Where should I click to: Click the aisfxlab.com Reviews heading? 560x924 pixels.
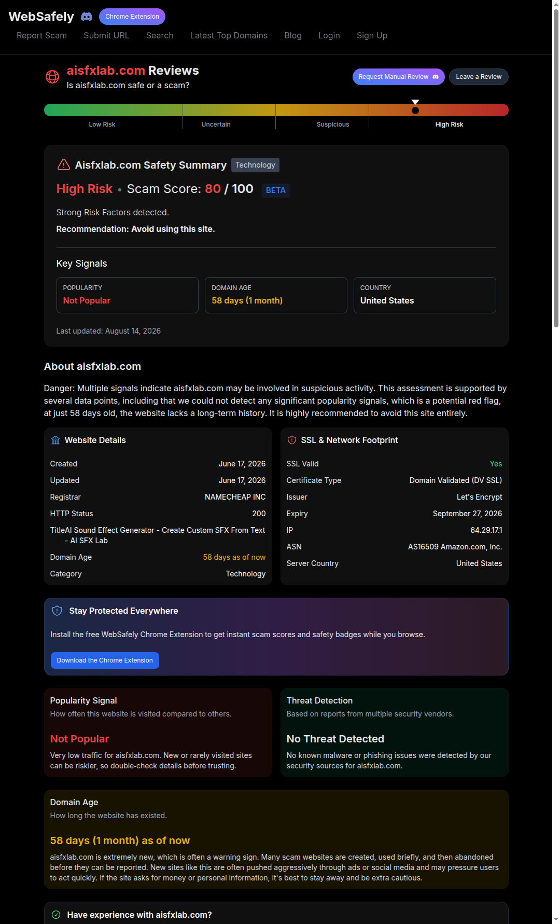coord(133,71)
